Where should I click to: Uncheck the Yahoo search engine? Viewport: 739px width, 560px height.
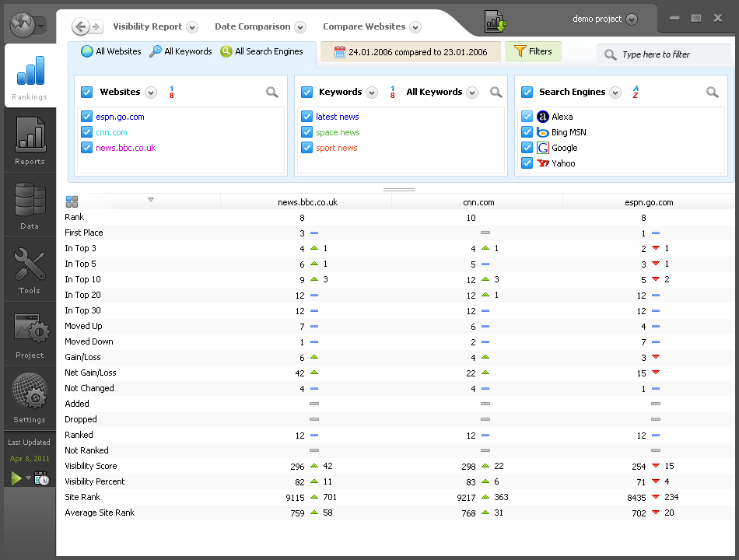527,163
